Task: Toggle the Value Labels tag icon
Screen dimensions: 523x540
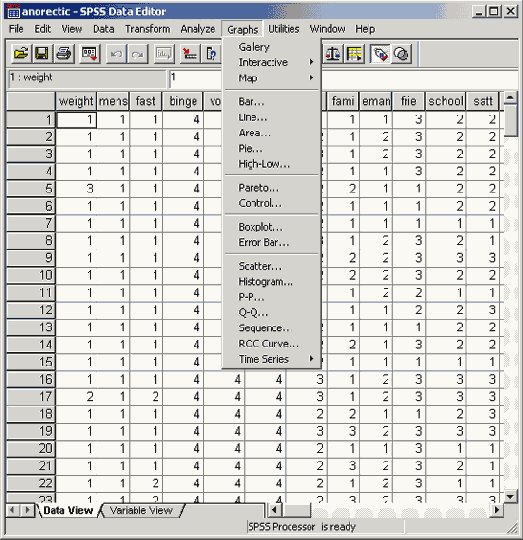Action: click(380, 54)
